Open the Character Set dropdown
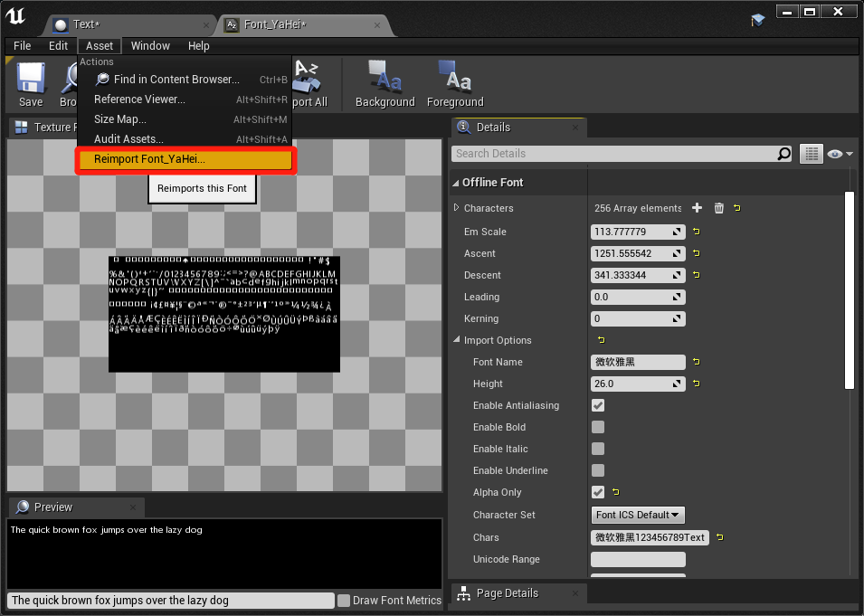The width and height of the screenshot is (864, 616). point(638,515)
